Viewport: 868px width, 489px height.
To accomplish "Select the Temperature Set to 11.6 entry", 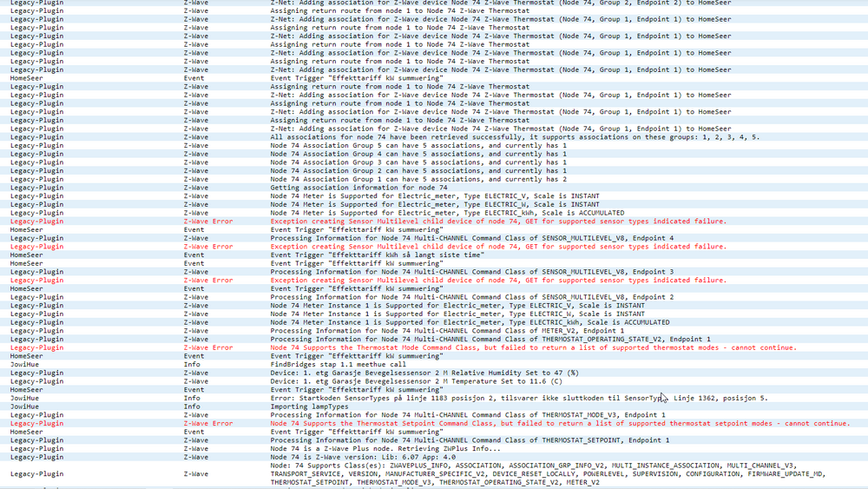I will (417, 381).
